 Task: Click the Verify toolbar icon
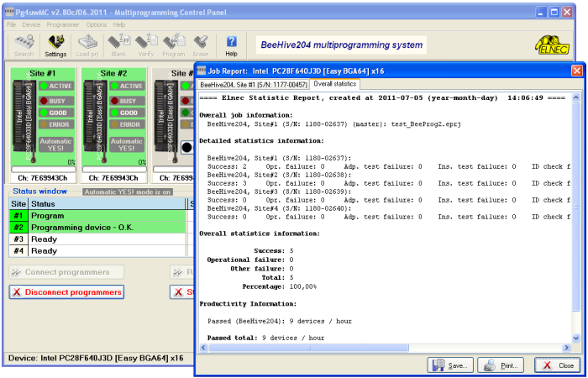pos(146,45)
